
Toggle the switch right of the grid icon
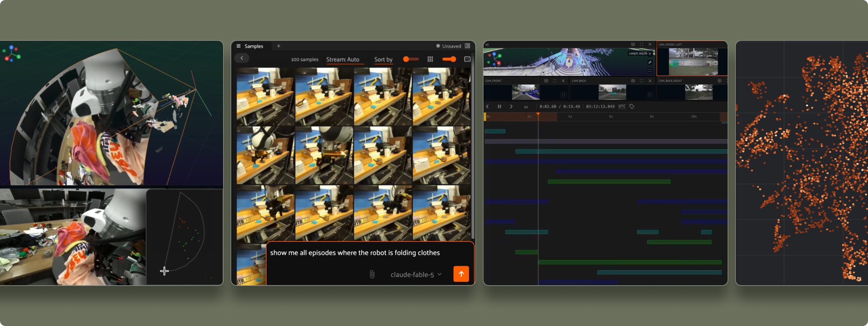(449, 59)
